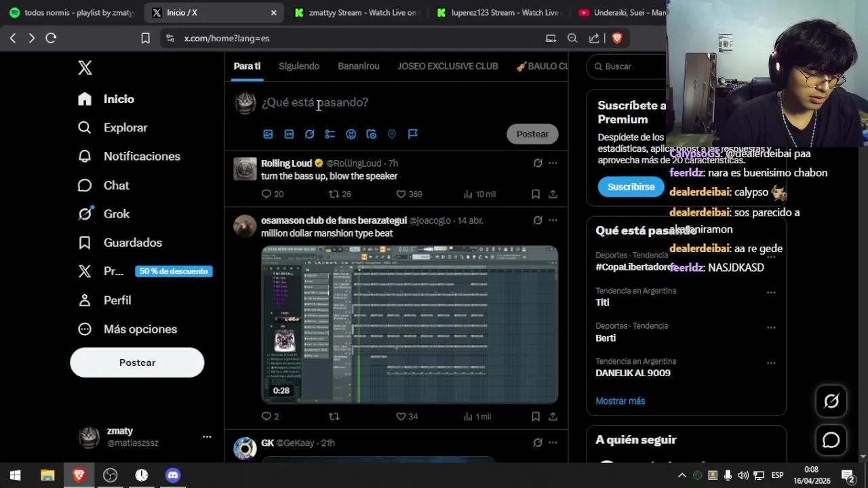
Task: Open Grok in sidebar
Action: pyautogui.click(x=103, y=214)
